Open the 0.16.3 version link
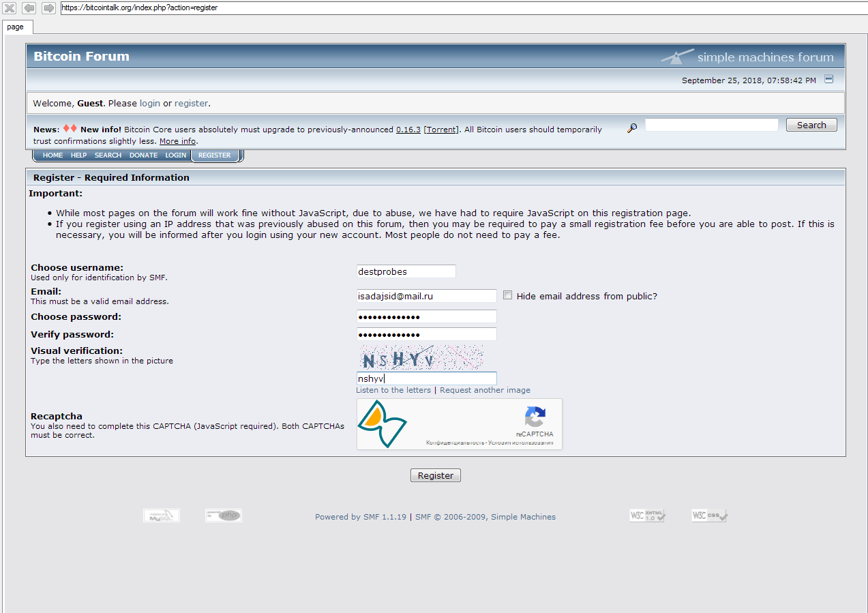This screenshot has height=613, width=868. pyautogui.click(x=408, y=130)
